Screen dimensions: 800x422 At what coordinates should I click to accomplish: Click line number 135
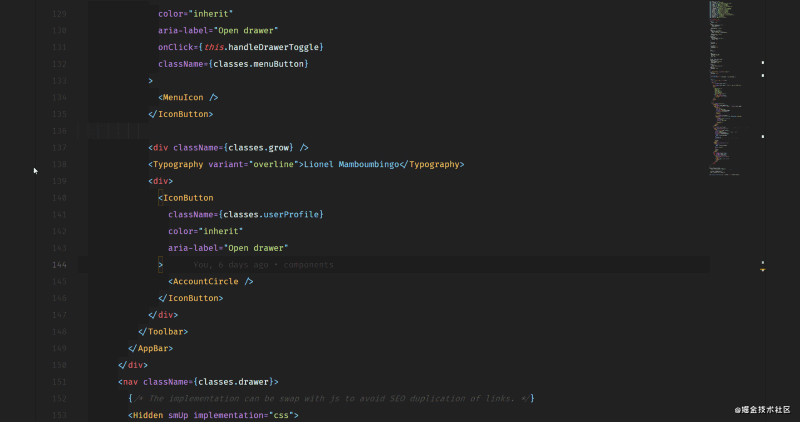[59, 114]
